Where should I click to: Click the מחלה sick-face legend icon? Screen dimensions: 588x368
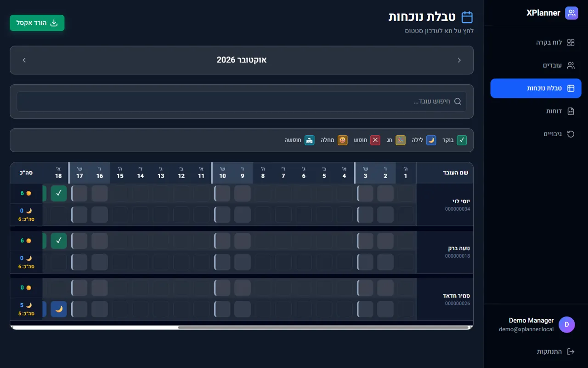point(342,140)
